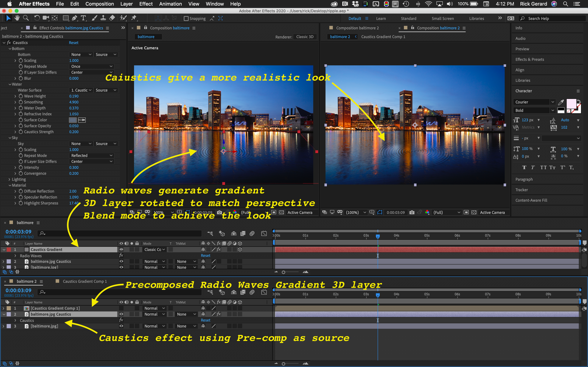This screenshot has width=588, height=367.
Task: Hide the Caustics Gradient layer
Action: click(x=121, y=250)
